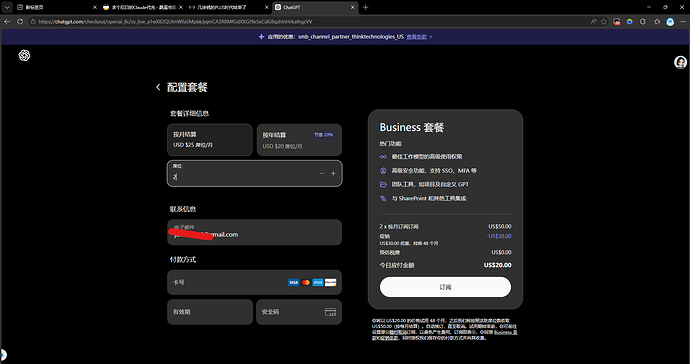Open the Business terms link in fine print
The image size is (690, 364).
point(506,332)
